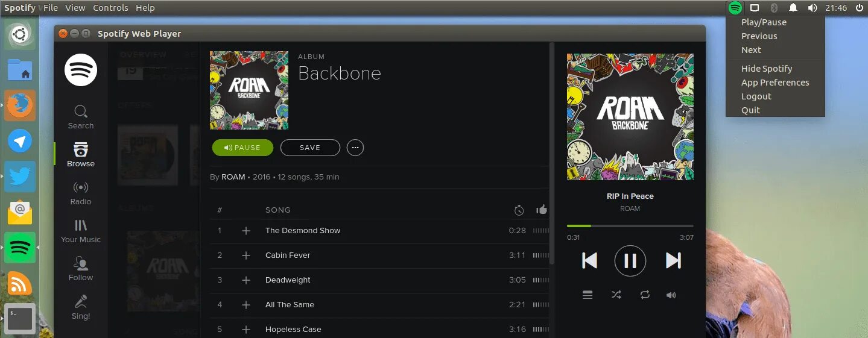868x338 pixels.
Task: Toggle shuffle mode
Action: [616, 295]
